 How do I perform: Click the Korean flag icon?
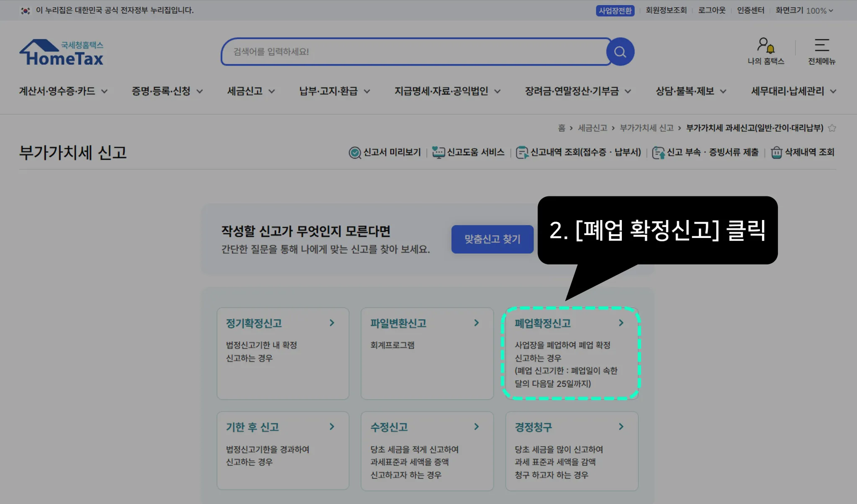pos(26,10)
